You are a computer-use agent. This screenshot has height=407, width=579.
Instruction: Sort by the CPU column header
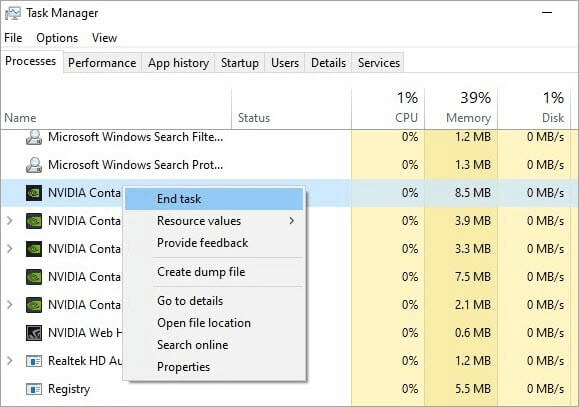388,109
